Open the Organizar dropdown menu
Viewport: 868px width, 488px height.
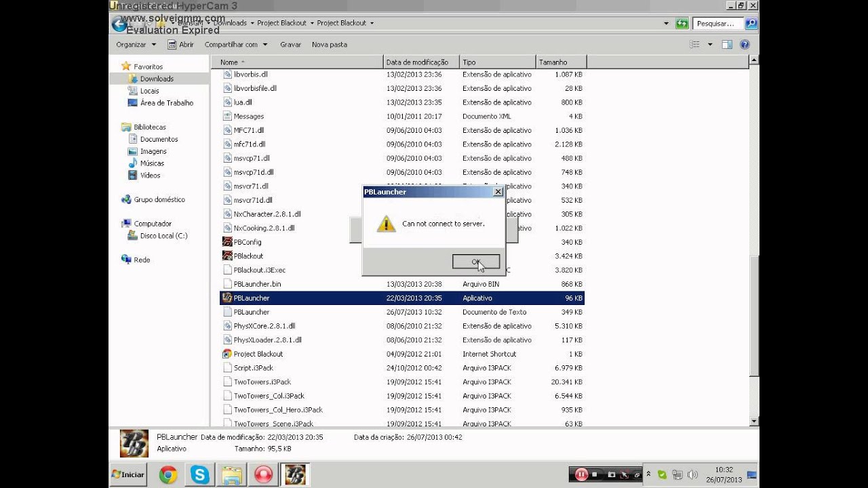(136, 45)
